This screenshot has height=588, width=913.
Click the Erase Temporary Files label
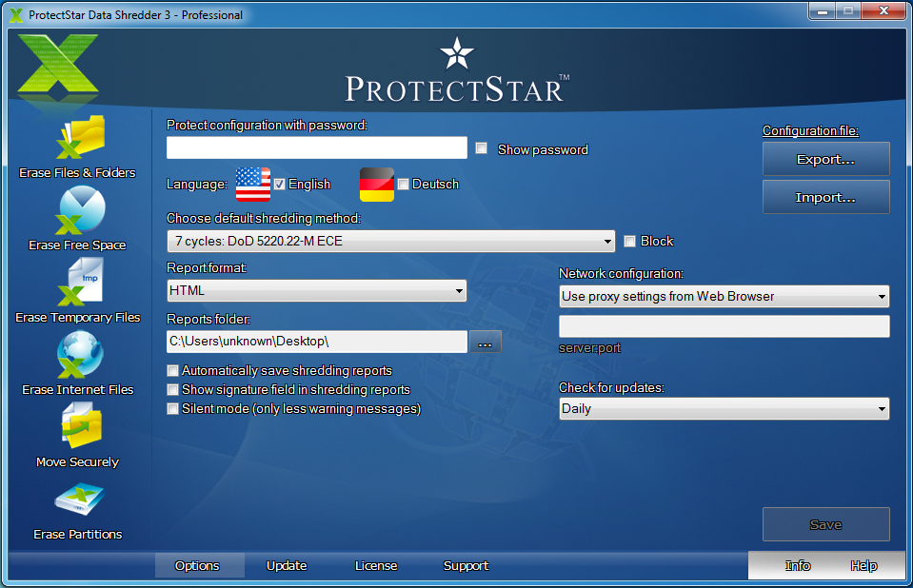(x=77, y=317)
